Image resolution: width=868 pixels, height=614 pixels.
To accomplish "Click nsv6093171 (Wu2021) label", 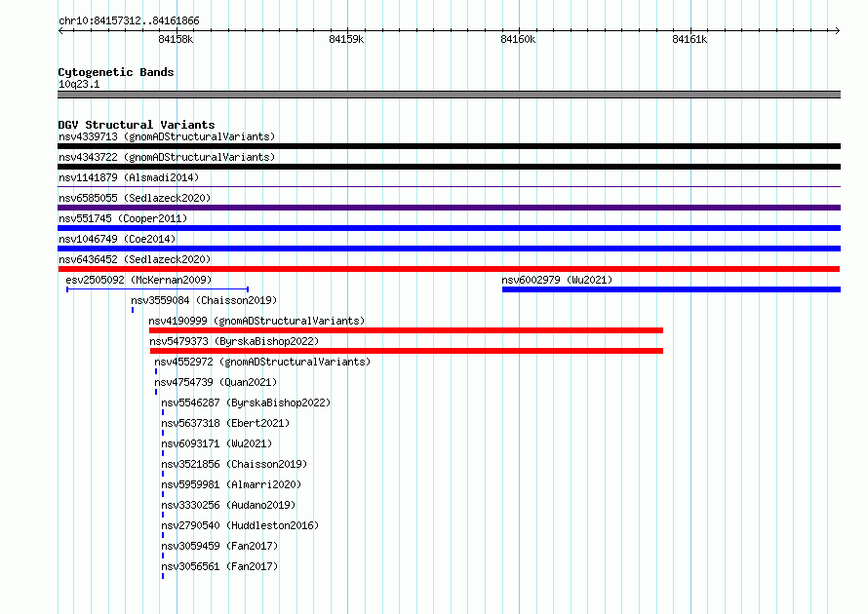I will coord(217,443).
